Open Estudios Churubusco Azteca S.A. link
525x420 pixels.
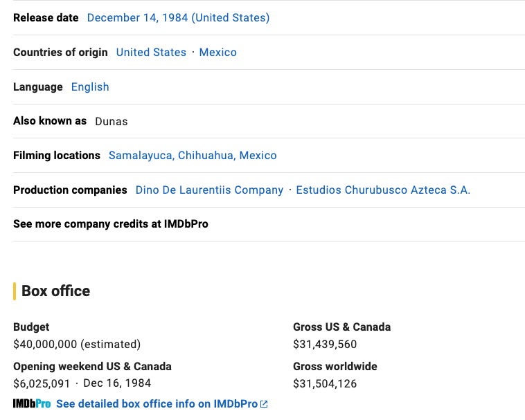(x=383, y=190)
